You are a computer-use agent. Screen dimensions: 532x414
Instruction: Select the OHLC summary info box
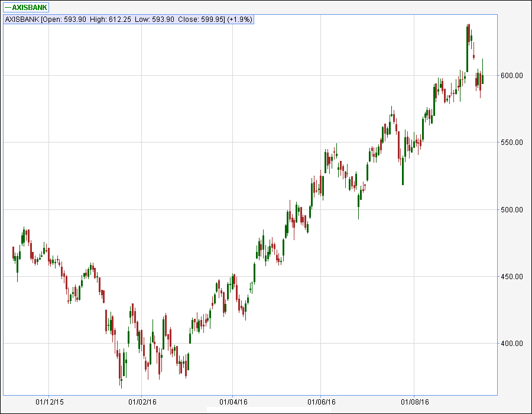129,20
